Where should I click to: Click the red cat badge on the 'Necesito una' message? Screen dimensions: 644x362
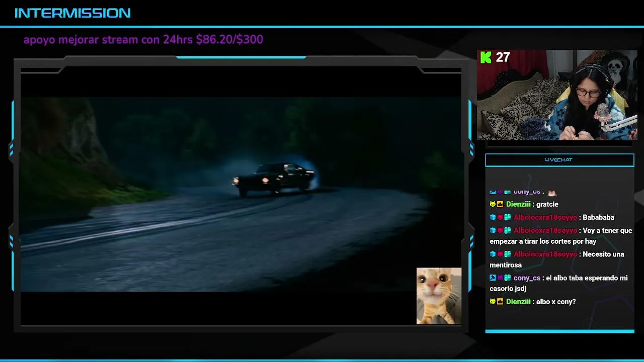(500, 254)
